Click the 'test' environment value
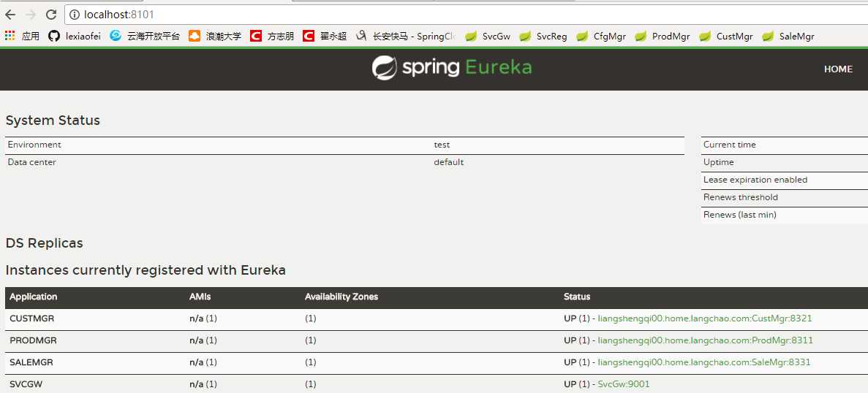Screen dimensions: 868x393 tap(442, 145)
